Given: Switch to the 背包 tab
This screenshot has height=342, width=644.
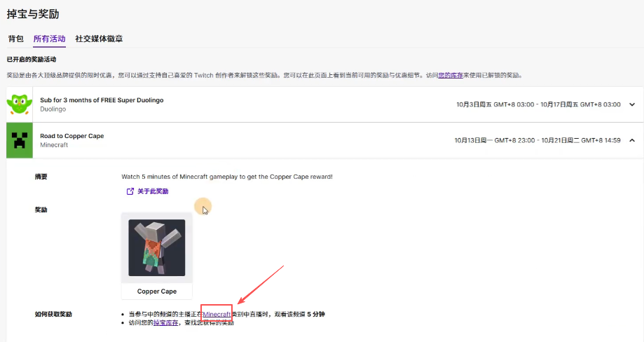Looking at the screenshot, I should click(x=16, y=39).
